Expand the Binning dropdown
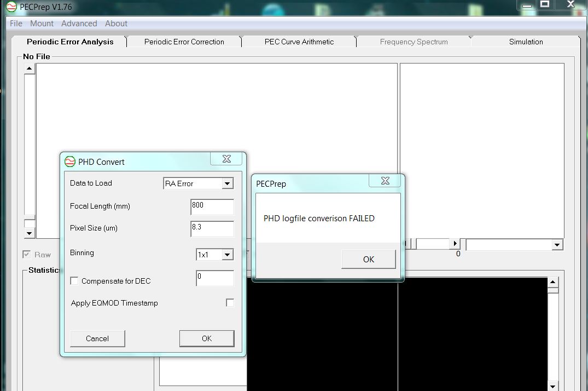The width and height of the screenshot is (588, 391). (227, 255)
